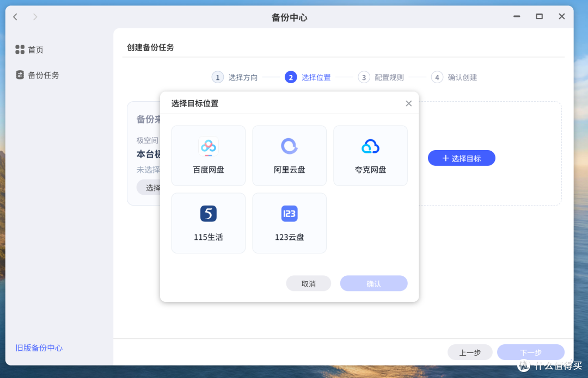Click the 百度网盘 label text

[209, 170]
